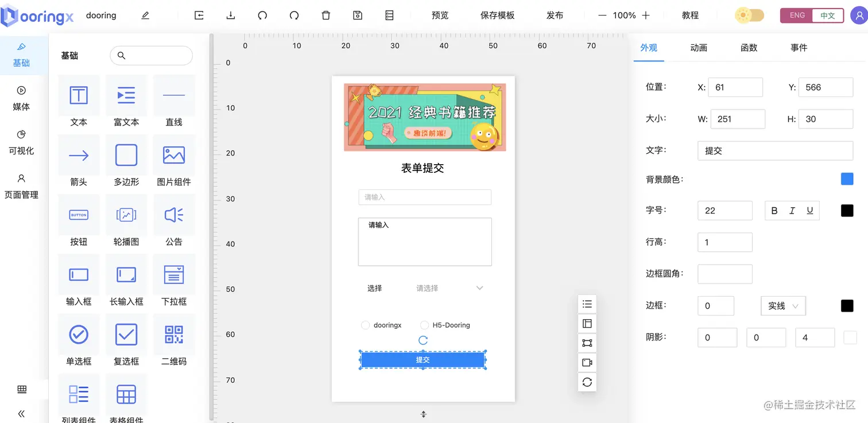Open the 请选择 dropdown on the canvas

coord(449,288)
